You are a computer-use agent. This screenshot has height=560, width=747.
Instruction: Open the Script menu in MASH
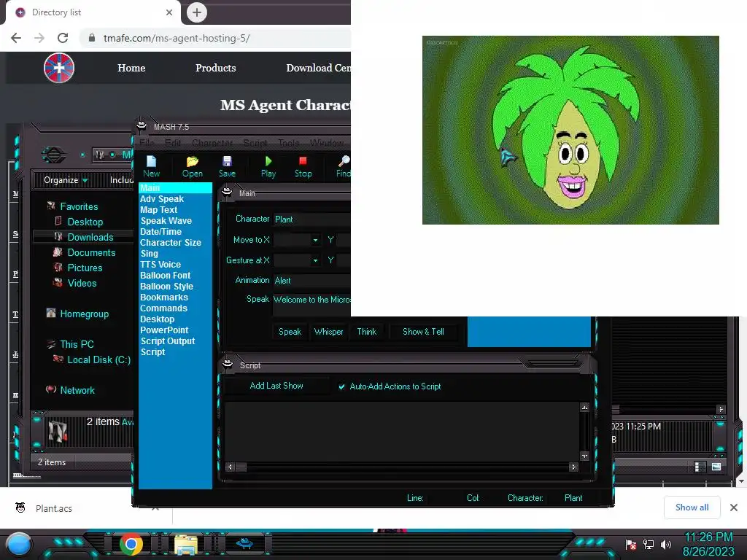pos(255,142)
